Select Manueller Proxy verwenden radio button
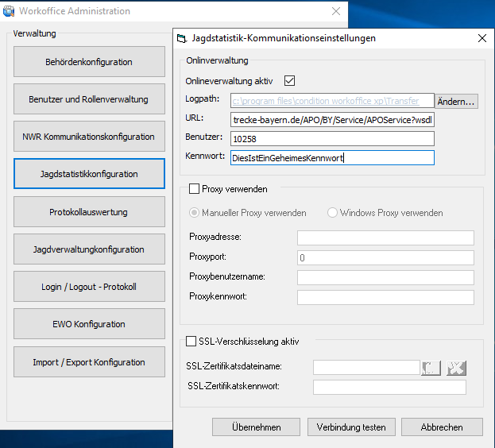The height and width of the screenshot is (448, 495). point(195,213)
